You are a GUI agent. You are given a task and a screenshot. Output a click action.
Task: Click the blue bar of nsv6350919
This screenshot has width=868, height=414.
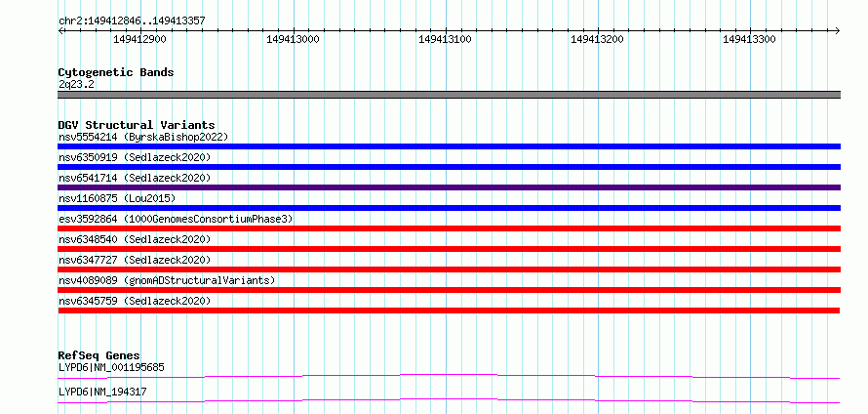(x=449, y=167)
